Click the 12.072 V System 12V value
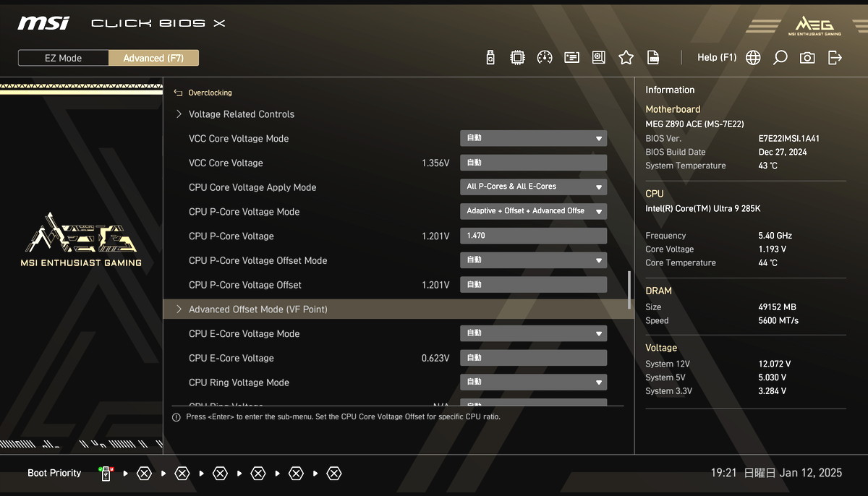Viewport: 868px width, 496px height. tap(775, 364)
